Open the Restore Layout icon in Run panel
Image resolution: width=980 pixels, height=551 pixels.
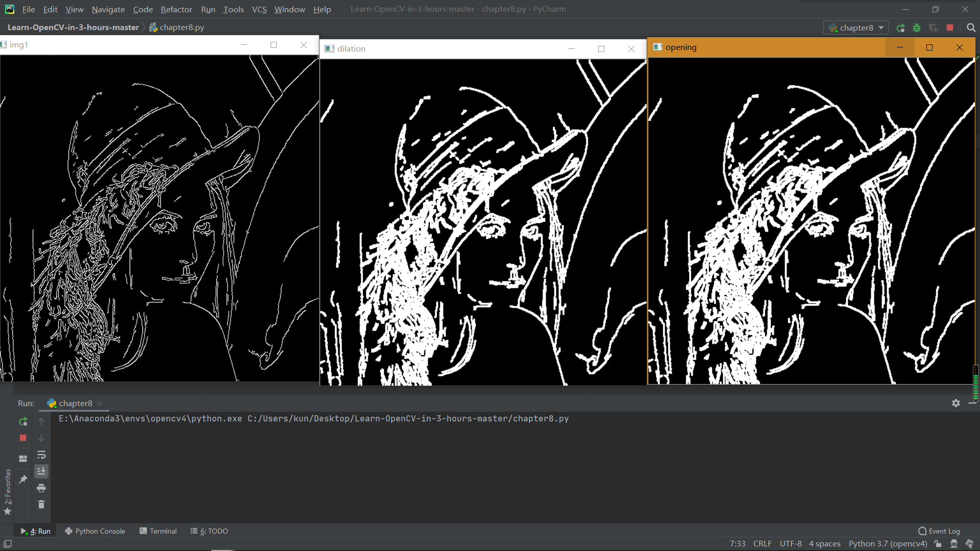(22, 458)
